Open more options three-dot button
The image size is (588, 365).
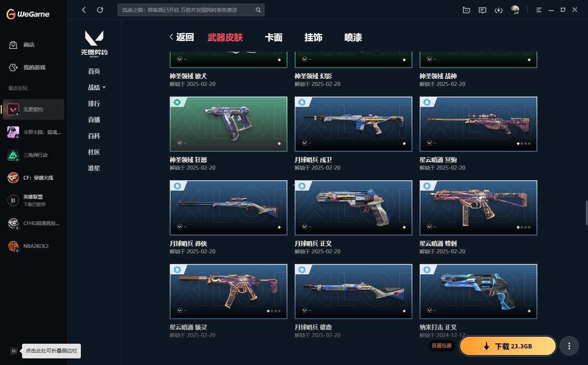click(x=569, y=346)
